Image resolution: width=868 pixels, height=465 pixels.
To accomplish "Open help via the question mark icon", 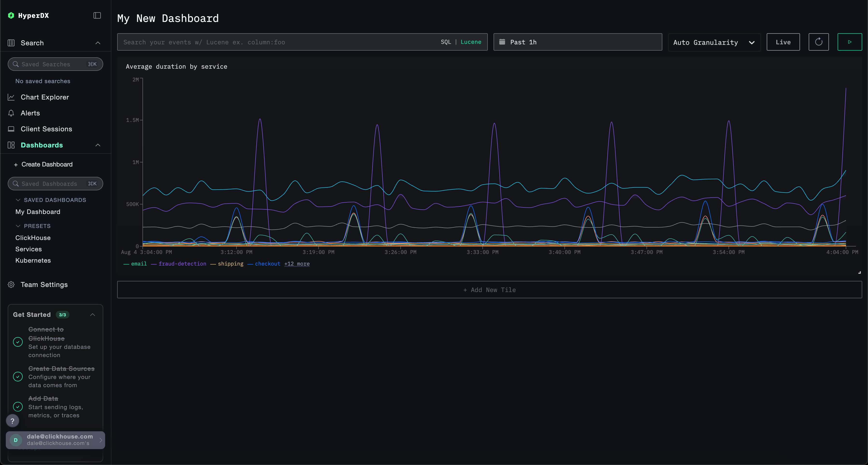I will click(13, 421).
